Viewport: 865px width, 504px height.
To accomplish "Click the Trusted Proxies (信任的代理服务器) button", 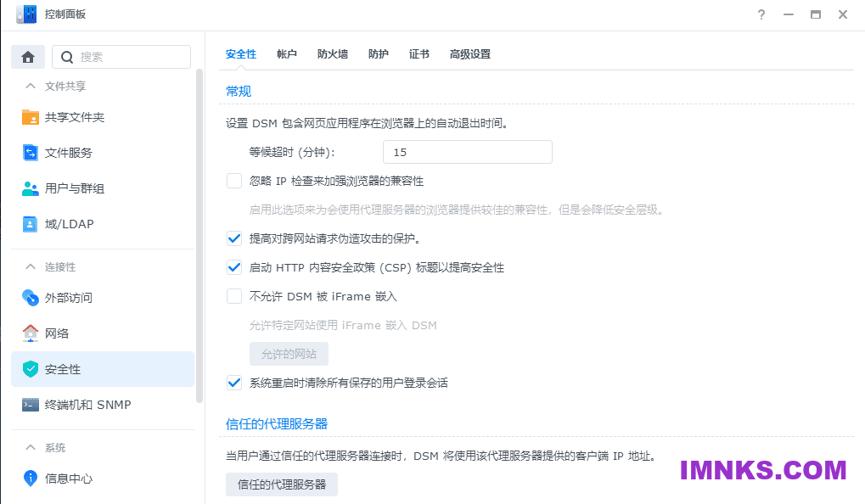I will click(x=282, y=484).
